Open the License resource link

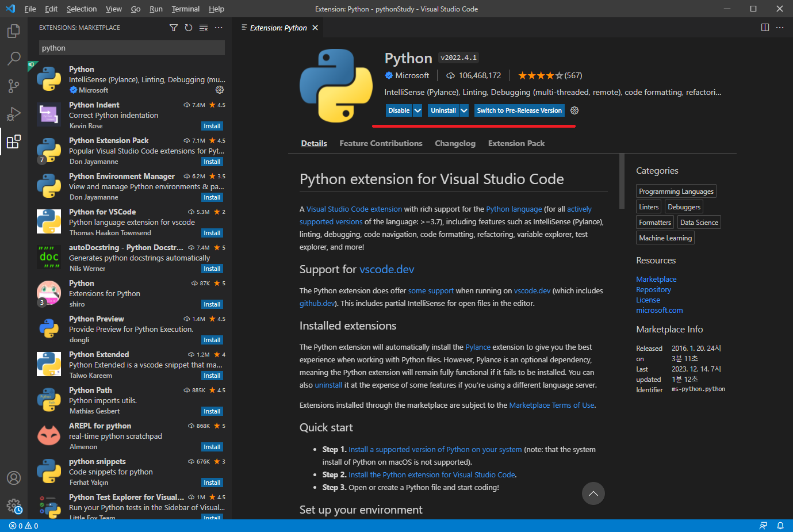pyautogui.click(x=648, y=300)
